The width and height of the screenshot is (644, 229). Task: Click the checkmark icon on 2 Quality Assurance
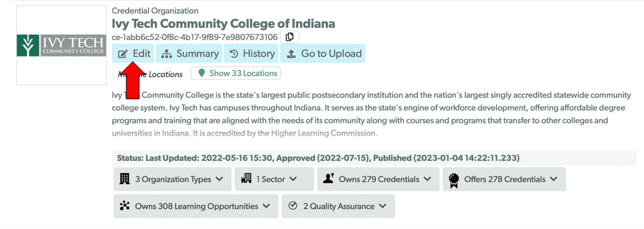293,206
